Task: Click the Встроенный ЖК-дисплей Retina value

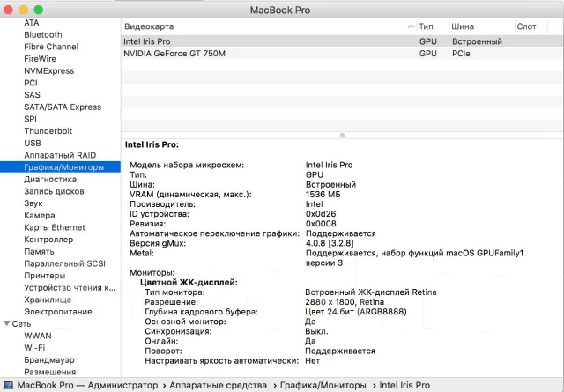Action: click(370, 292)
